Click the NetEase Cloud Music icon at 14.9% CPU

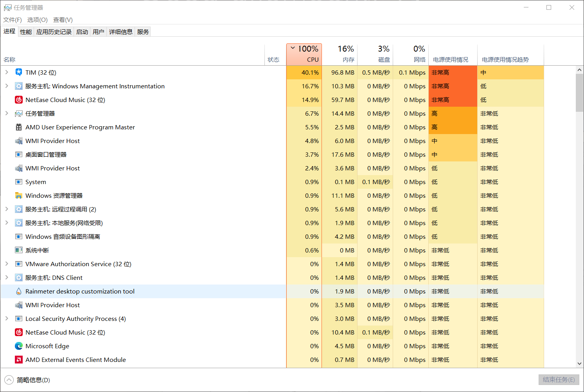tap(18, 100)
